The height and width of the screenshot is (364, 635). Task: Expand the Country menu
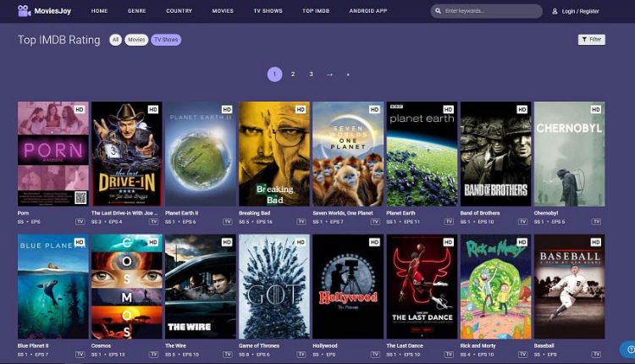[179, 11]
